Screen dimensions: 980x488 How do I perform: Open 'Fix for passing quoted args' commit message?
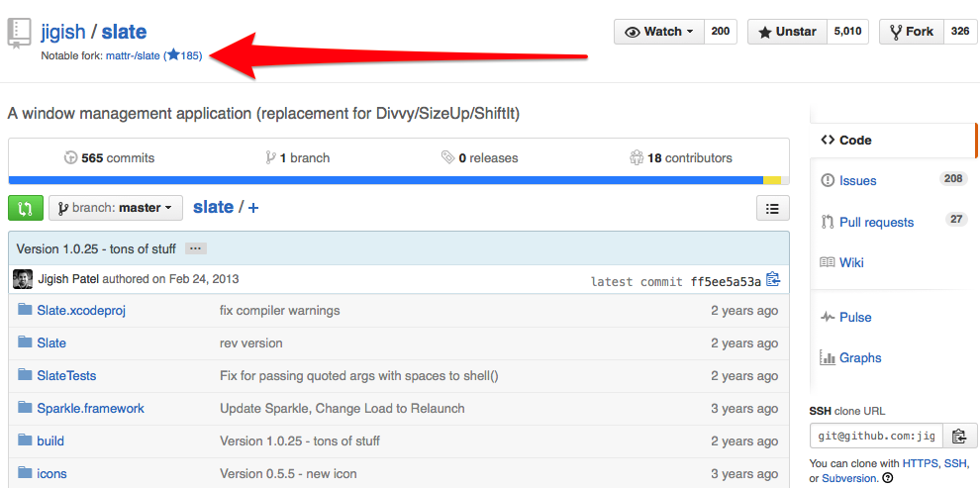click(x=358, y=375)
